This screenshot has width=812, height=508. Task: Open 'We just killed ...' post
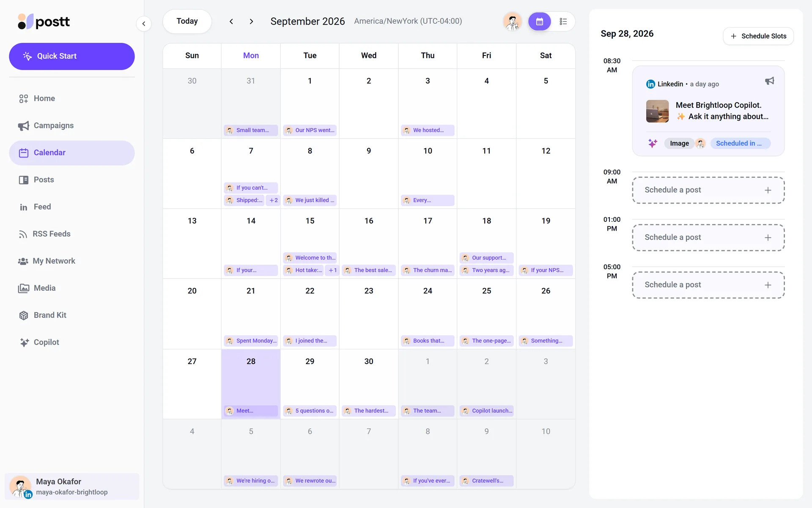(x=310, y=200)
